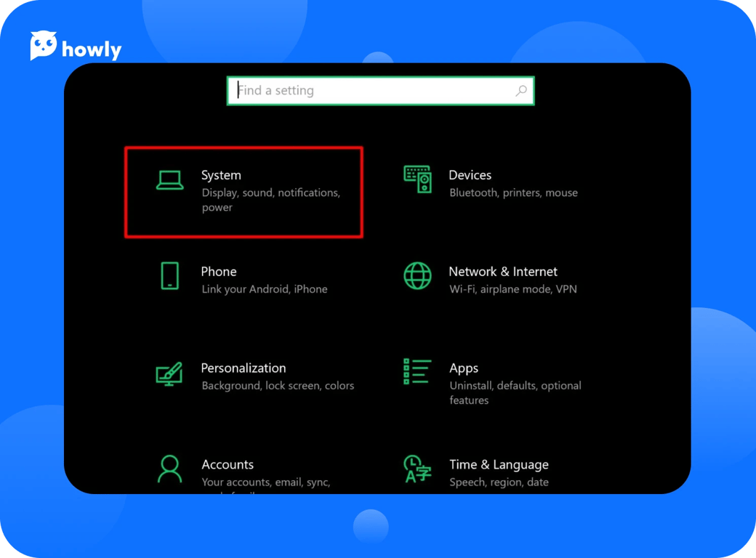756x558 pixels.
Task: Click the Network & Internet globe icon
Action: coord(417,276)
